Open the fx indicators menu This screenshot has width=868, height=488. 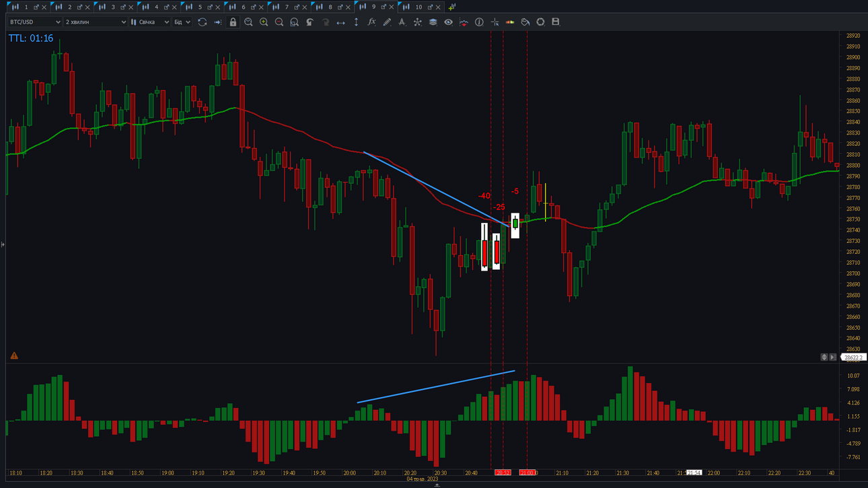click(371, 22)
